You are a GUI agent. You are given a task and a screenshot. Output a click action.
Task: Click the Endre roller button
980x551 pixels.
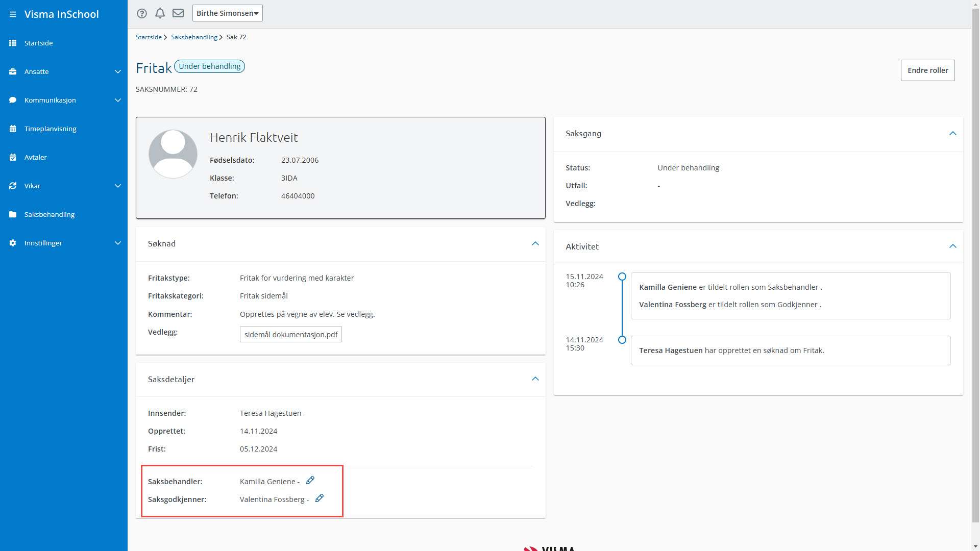click(927, 70)
